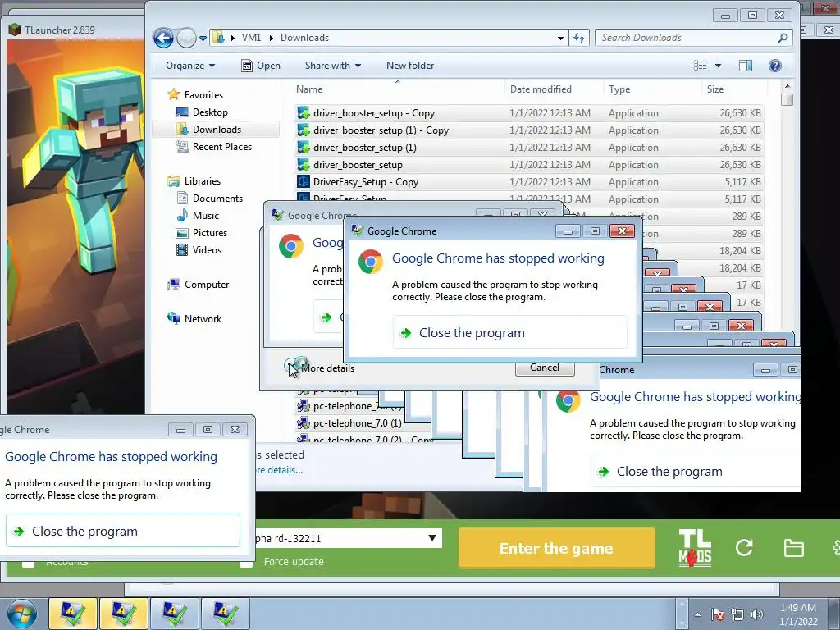Open the Share with menu
The image size is (840, 630).
[x=333, y=66]
